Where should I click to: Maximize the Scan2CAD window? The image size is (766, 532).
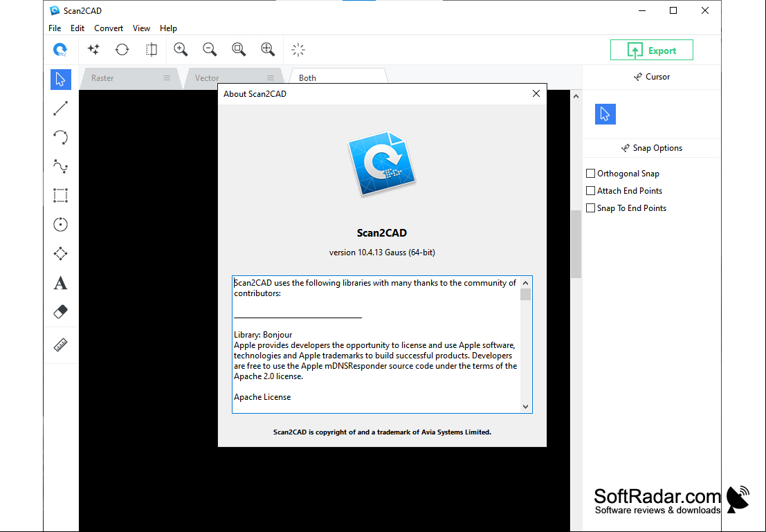point(673,10)
